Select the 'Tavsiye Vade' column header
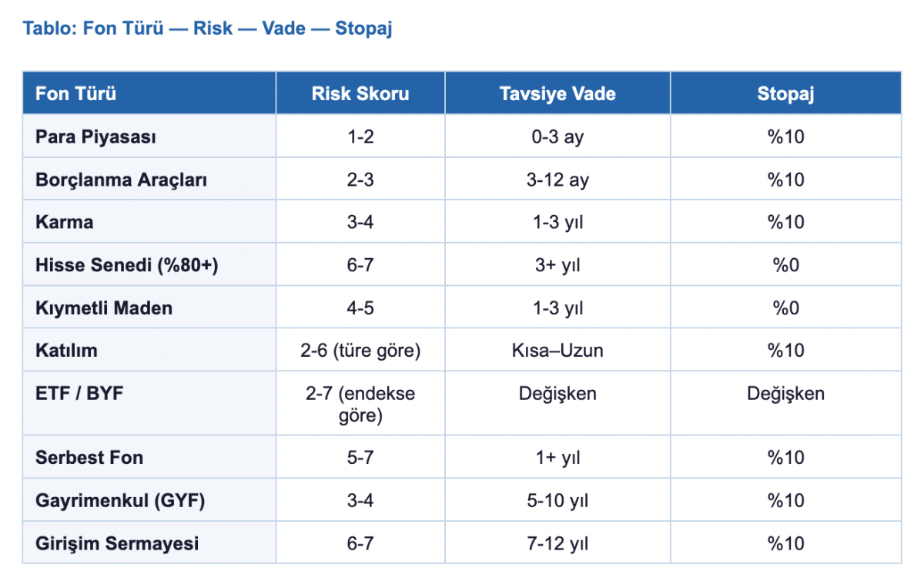Screen dimensions: 924x588 [557, 94]
